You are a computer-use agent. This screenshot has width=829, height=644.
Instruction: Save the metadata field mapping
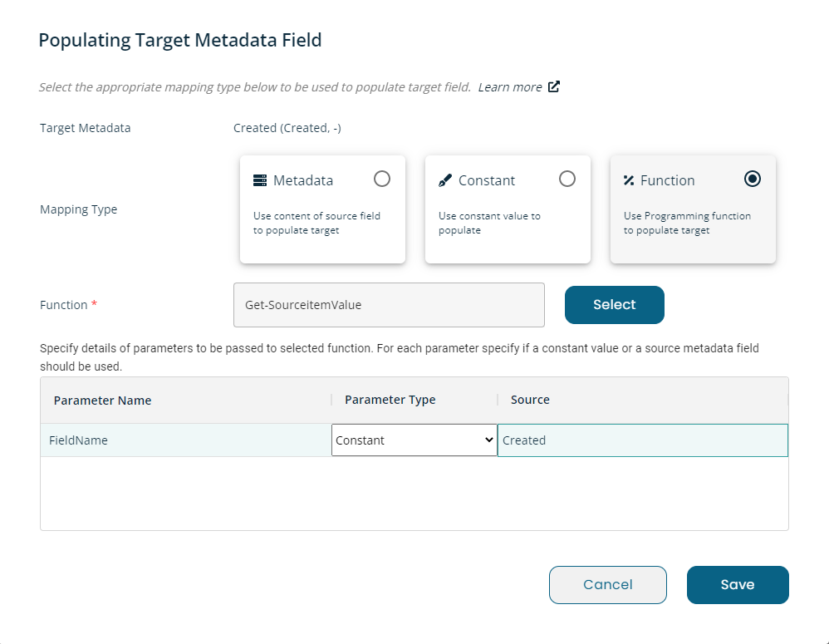coord(738,585)
